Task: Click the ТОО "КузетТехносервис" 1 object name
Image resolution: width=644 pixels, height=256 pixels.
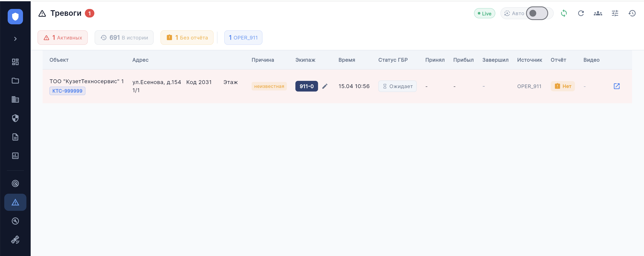Action: (86, 81)
